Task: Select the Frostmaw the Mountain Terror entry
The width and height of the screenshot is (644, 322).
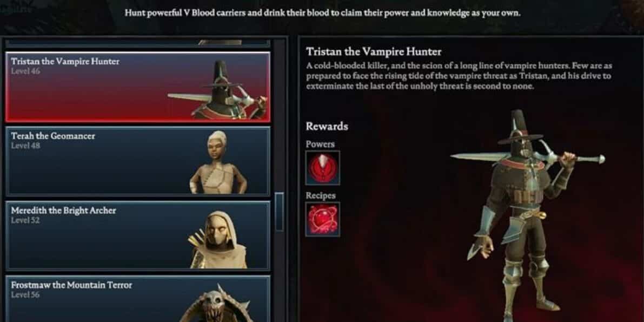Action: [x=138, y=299]
